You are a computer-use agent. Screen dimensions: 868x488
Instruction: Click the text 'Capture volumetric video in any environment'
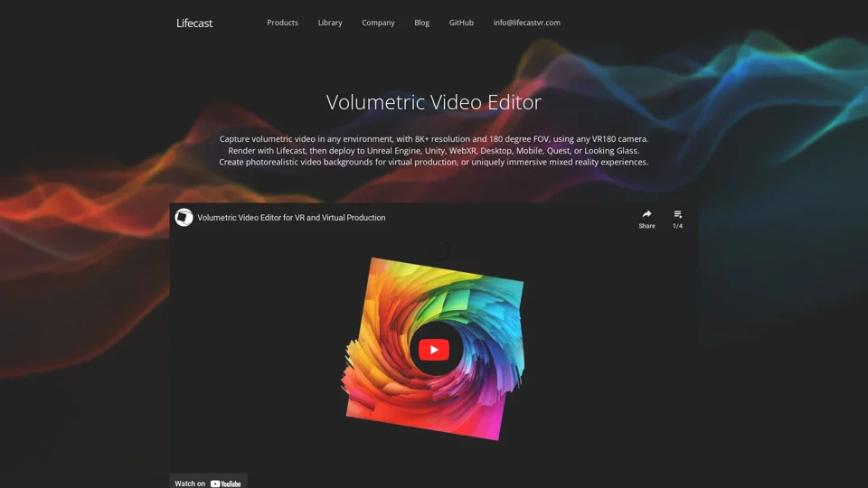pos(307,139)
